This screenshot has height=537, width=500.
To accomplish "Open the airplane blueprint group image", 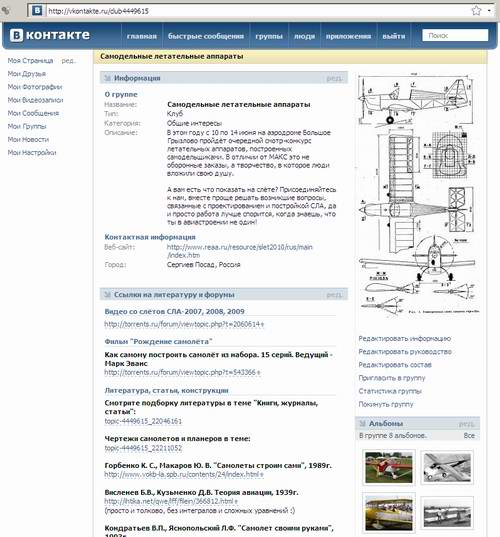I will 417,193.
